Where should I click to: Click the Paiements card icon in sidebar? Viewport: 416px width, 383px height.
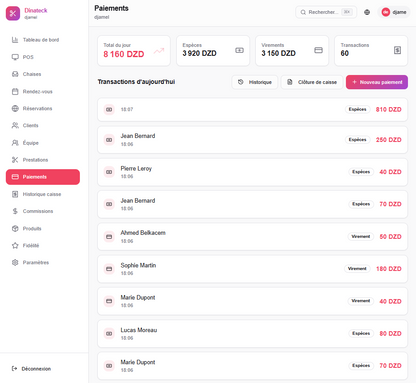pos(15,177)
